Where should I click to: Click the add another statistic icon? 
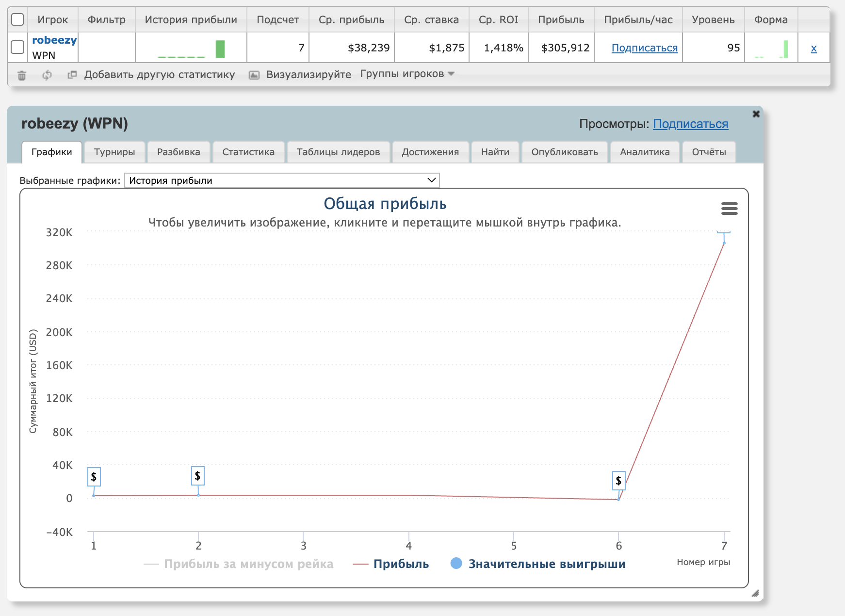tap(72, 75)
